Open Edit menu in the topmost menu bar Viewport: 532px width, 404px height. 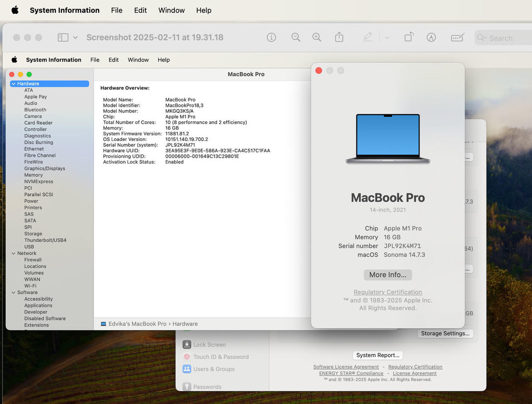click(140, 10)
